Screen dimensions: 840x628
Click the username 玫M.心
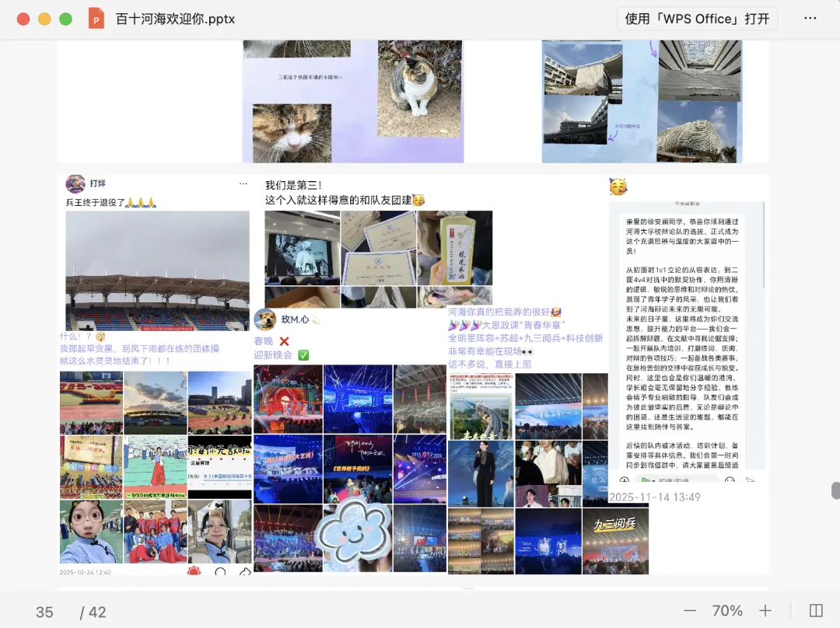tap(296, 319)
